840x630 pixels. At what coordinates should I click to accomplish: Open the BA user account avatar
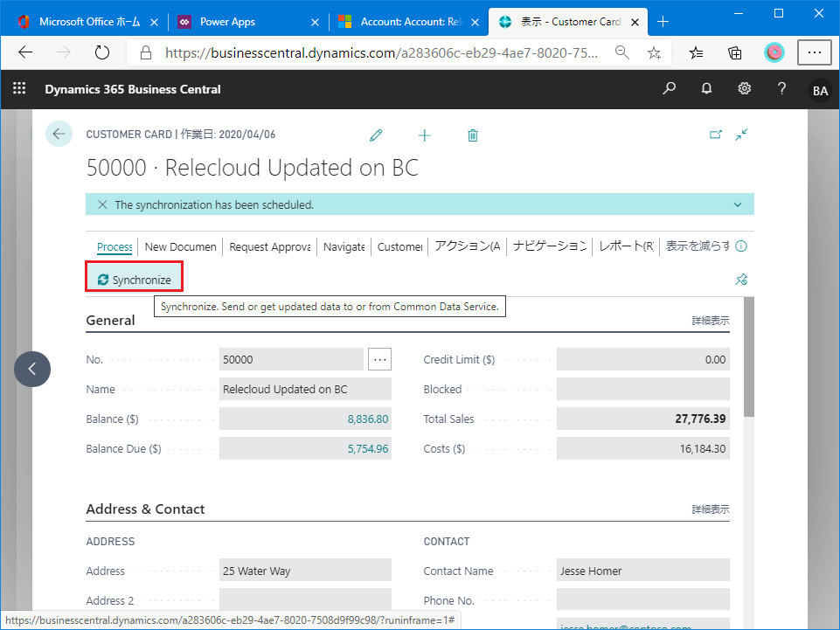click(820, 91)
